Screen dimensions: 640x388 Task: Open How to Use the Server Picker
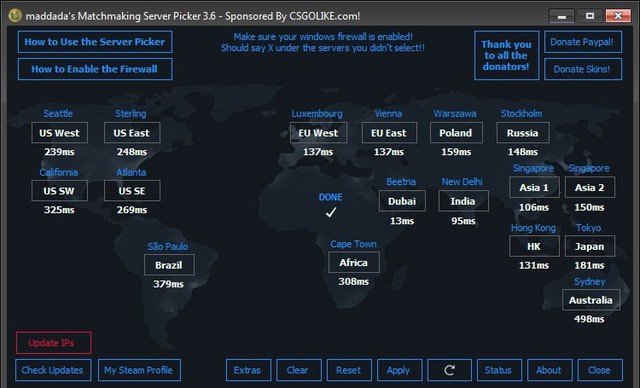(95, 42)
